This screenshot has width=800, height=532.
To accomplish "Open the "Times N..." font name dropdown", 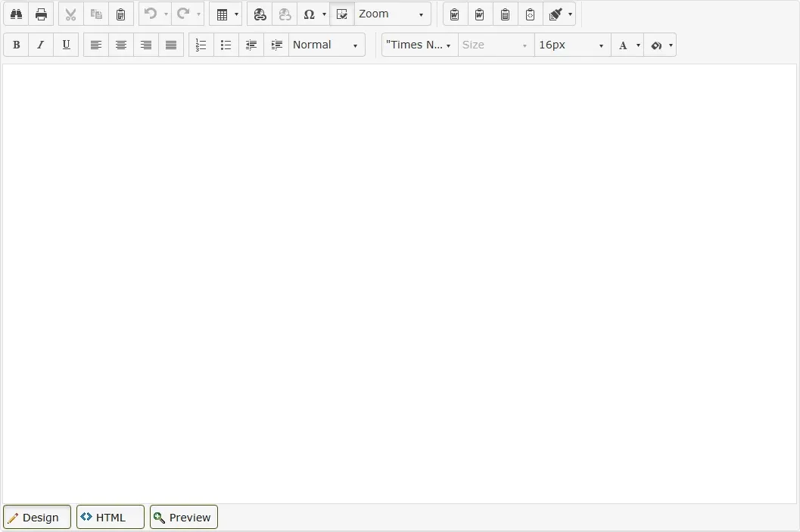I will [x=419, y=45].
